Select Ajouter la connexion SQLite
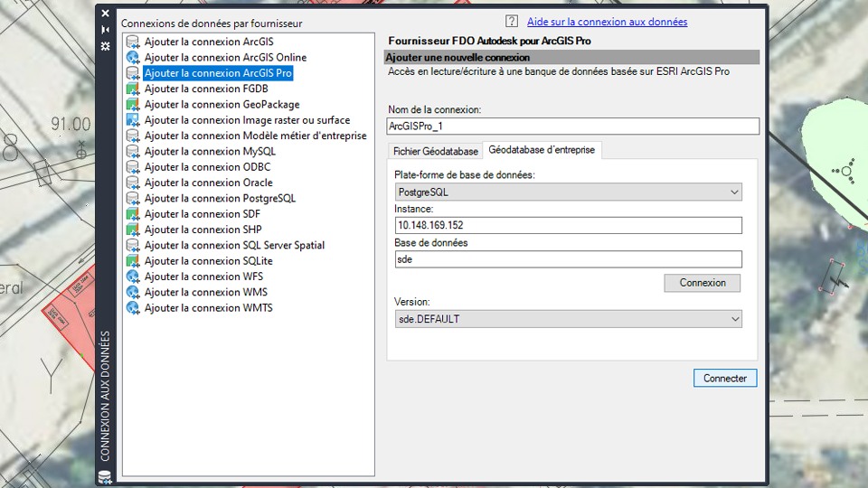868x488 pixels. (208, 260)
